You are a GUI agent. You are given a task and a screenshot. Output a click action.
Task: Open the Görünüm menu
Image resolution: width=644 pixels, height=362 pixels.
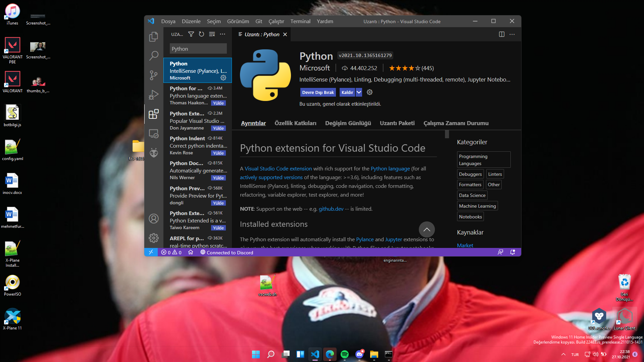click(238, 21)
